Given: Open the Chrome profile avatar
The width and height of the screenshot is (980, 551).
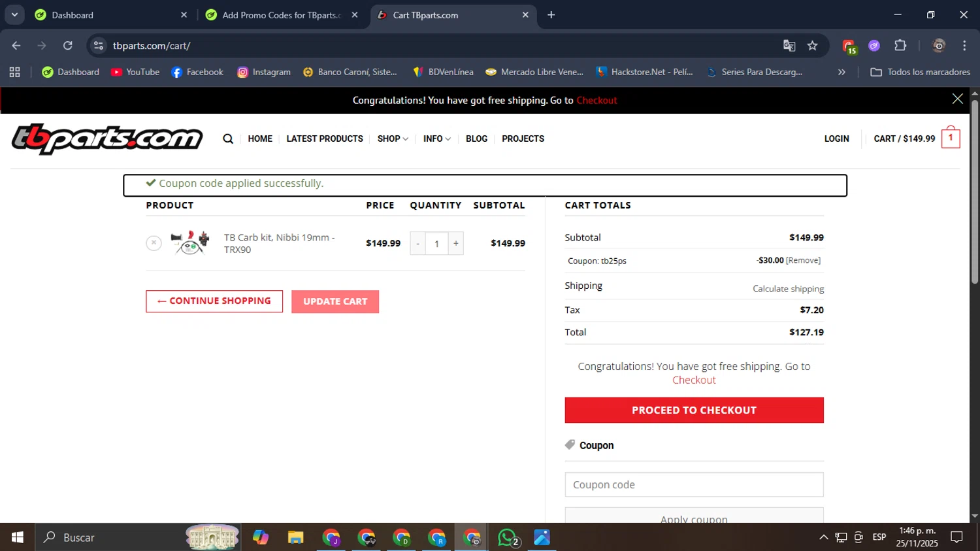Looking at the screenshot, I should click(939, 45).
